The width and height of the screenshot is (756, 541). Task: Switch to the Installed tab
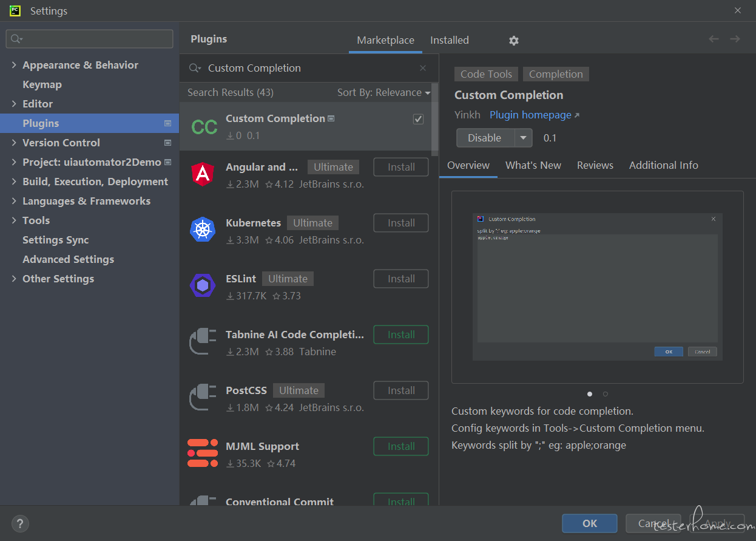tap(450, 40)
